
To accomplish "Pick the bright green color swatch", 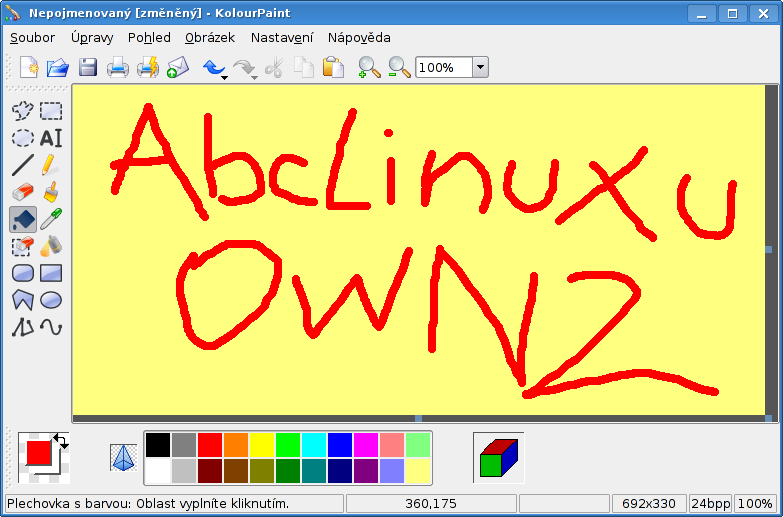I will (x=288, y=445).
